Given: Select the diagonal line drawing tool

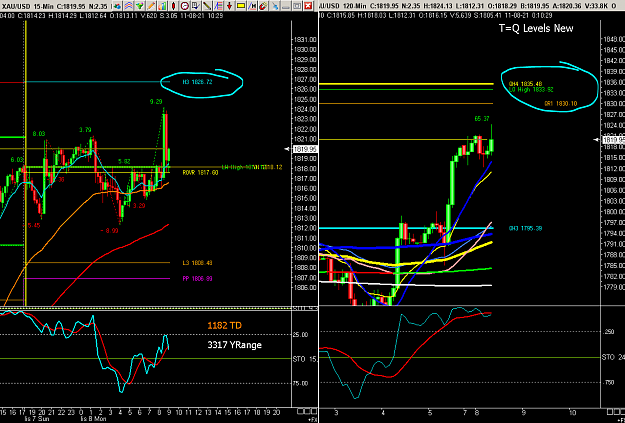Looking at the screenshot, I should click(207, 6).
